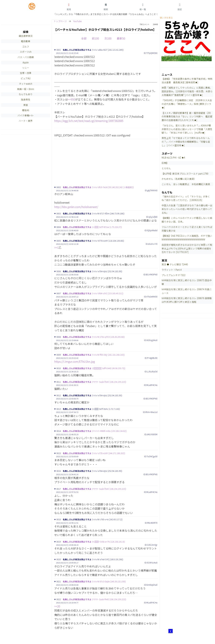
Task: Collapse post 0010 with its triangle
Action: point(55,368)
